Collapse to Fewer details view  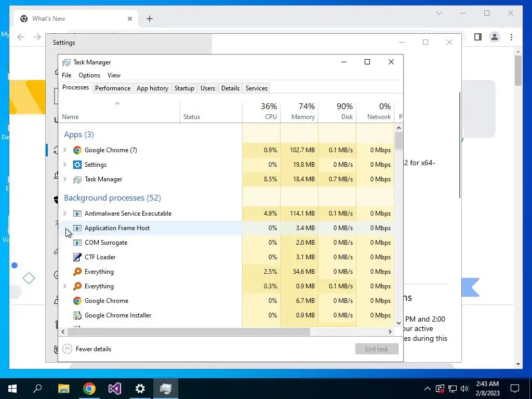(87, 349)
